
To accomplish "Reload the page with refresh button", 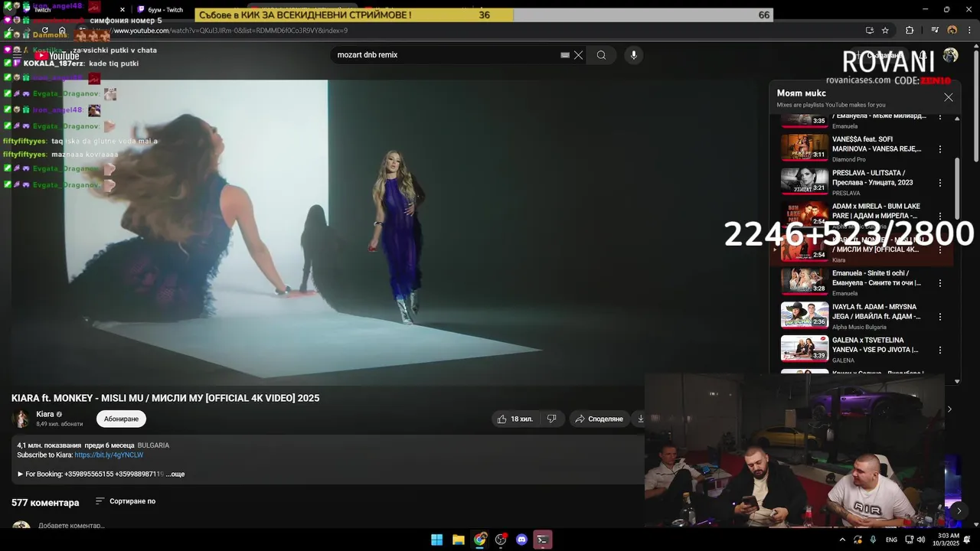I will pyautogui.click(x=45, y=31).
